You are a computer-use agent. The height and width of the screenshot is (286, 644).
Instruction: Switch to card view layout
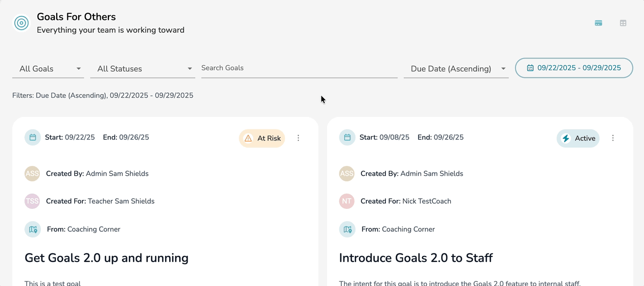click(x=598, y=23)
